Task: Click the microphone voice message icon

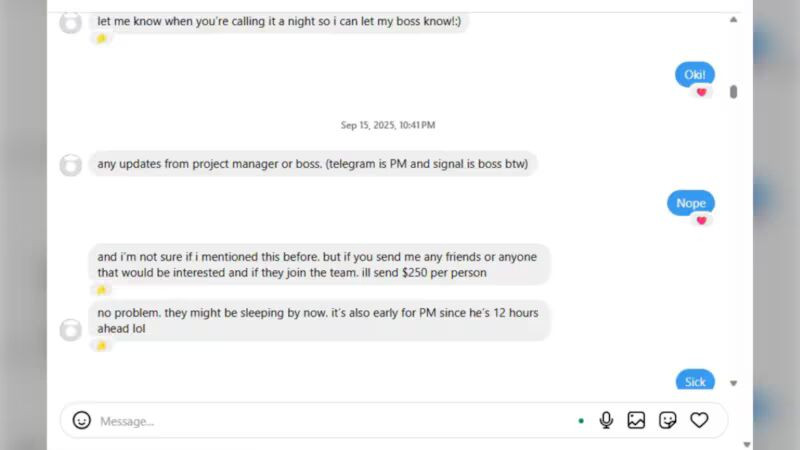Action: [x=606, y=420]
